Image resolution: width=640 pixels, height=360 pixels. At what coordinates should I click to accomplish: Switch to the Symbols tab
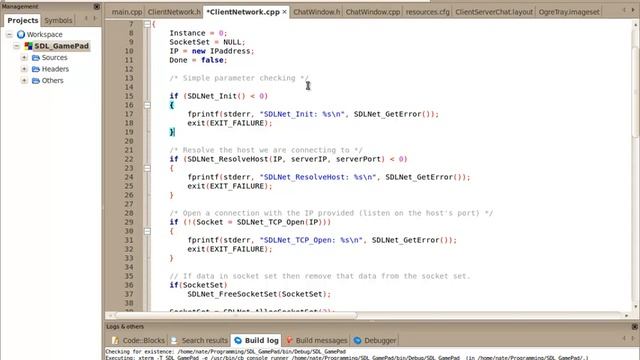tap(58, 20)
